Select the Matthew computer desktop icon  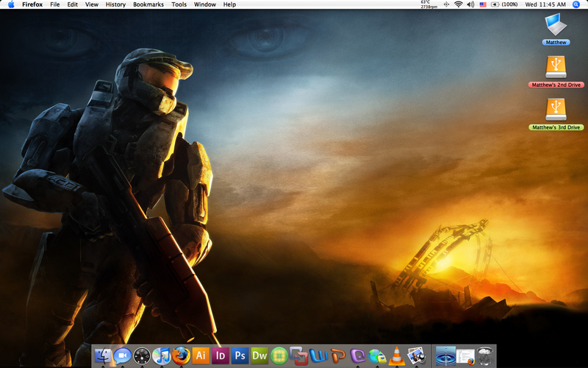[x=556, y=29]
